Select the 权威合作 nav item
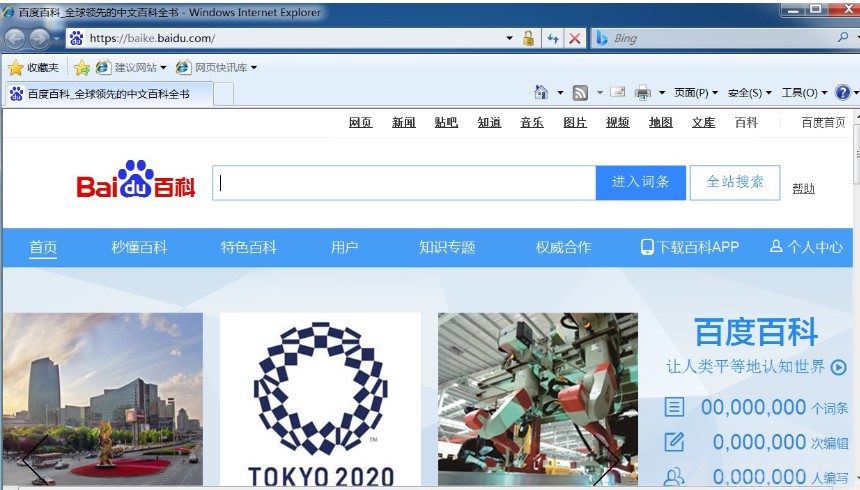Viewport: 860px width, 490px height. (x=564, y=247)
